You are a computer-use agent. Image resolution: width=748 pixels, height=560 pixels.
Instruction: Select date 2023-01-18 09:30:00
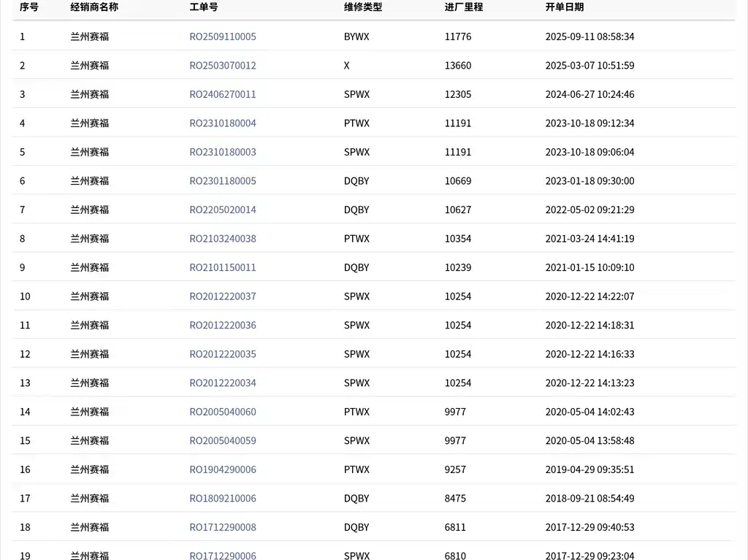pyautogui.click(x=589, y=181)
